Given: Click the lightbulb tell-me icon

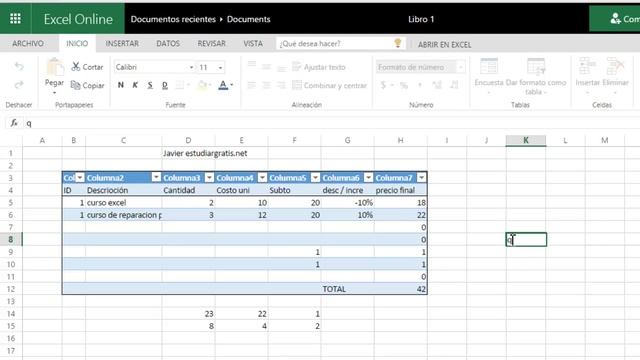Looking at the screenshot, I should point(398,43).
